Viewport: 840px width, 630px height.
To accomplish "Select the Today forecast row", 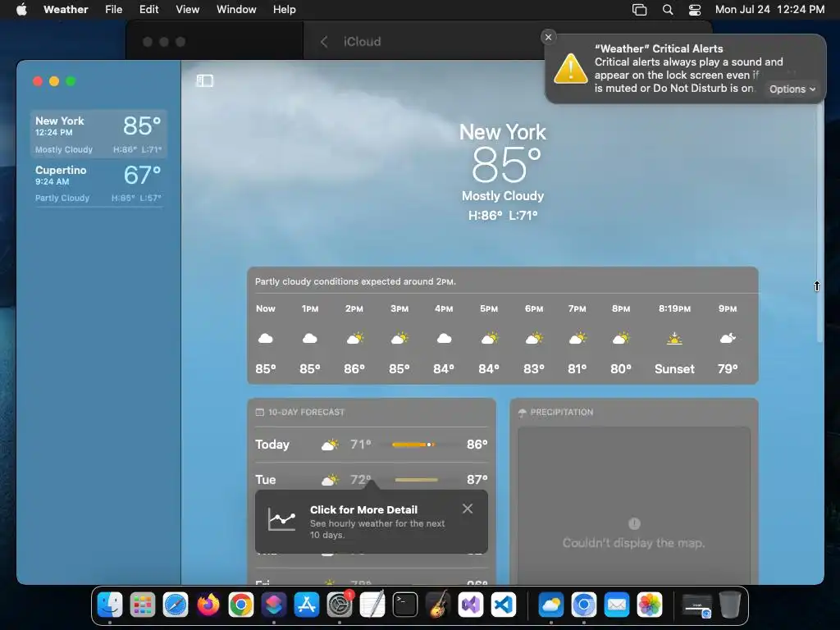I will pyautogui.click(x=372, y=445).
